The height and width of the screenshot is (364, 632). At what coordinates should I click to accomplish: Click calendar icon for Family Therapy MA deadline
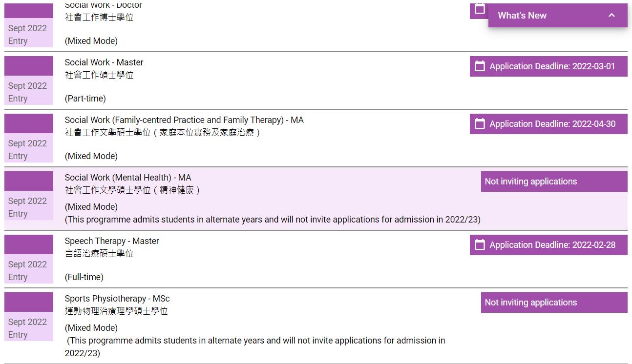480,124
